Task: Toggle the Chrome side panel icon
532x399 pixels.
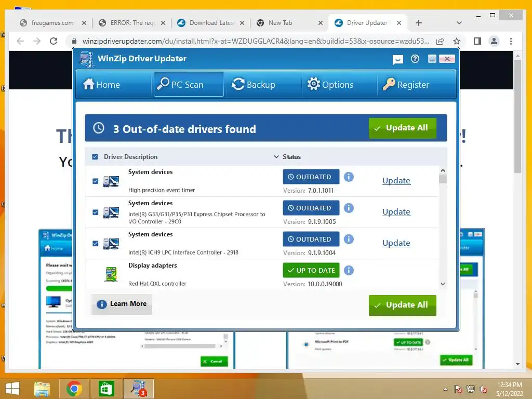Action: coord(477,41)
